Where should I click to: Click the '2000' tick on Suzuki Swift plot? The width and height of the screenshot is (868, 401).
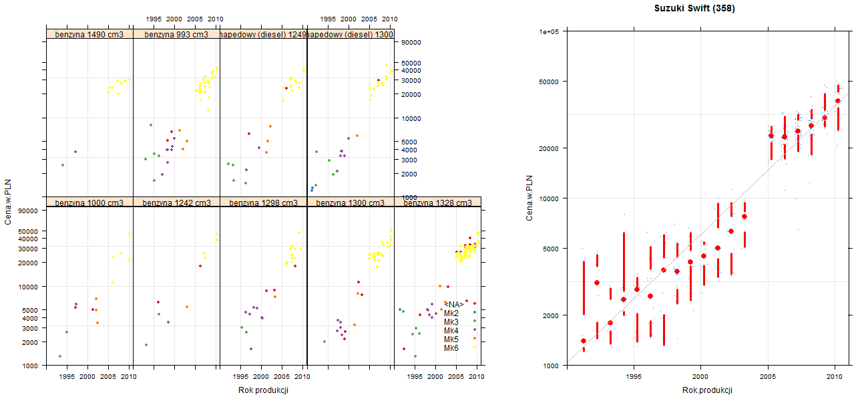click(x=552, y=315)
